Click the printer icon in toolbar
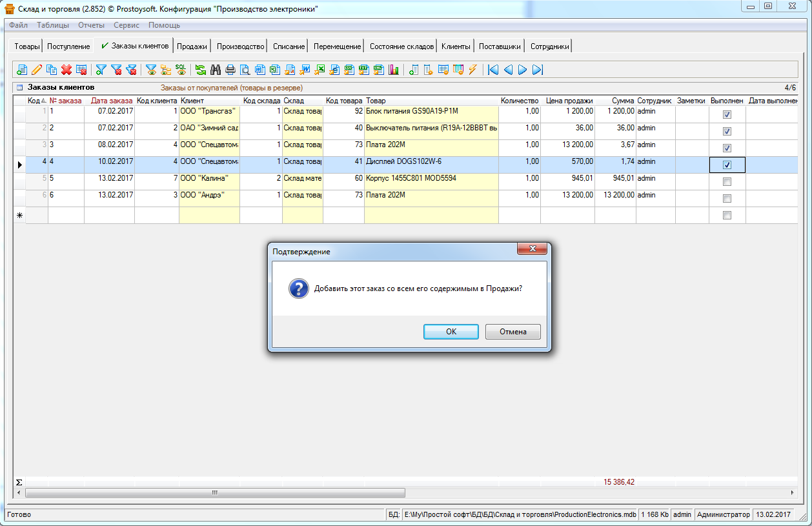This screenshot has width=812, height=526. 230,70
